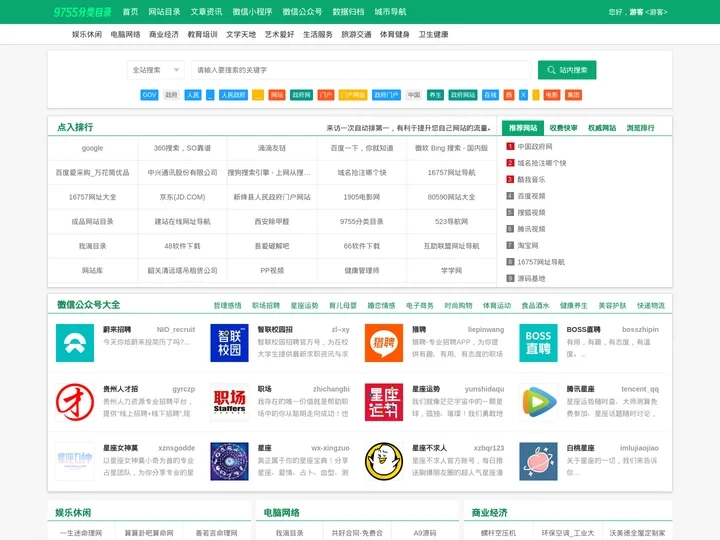Screen dimensions: 720x540
Task: Select the blue 人民政府 keyword tag
Action: click(233, 95)
